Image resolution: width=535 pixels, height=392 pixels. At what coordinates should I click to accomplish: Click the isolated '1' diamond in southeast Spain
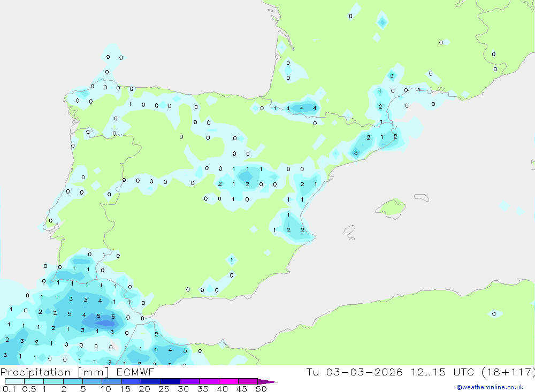pyautogui.click(x=232, y=260)
